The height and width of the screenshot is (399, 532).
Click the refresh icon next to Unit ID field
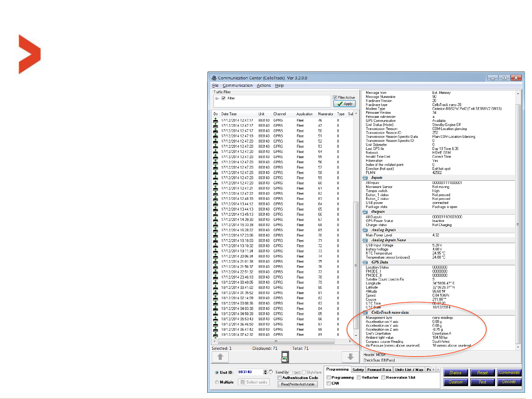coord(271,372)
